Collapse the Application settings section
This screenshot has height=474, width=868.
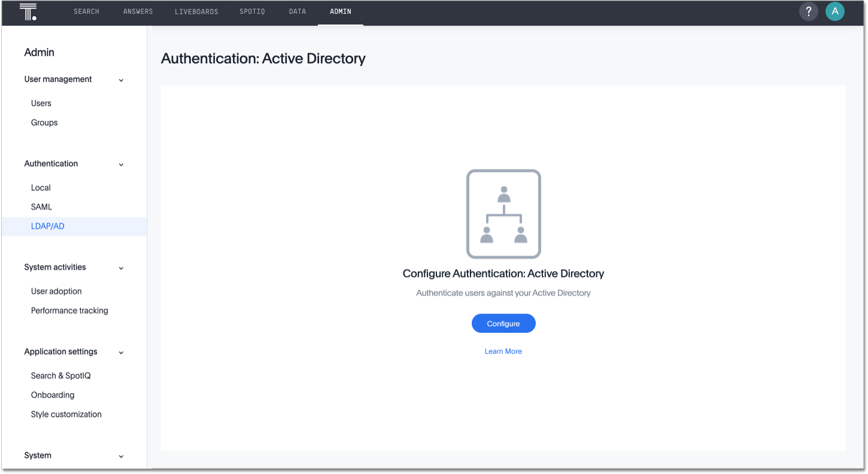122,352
